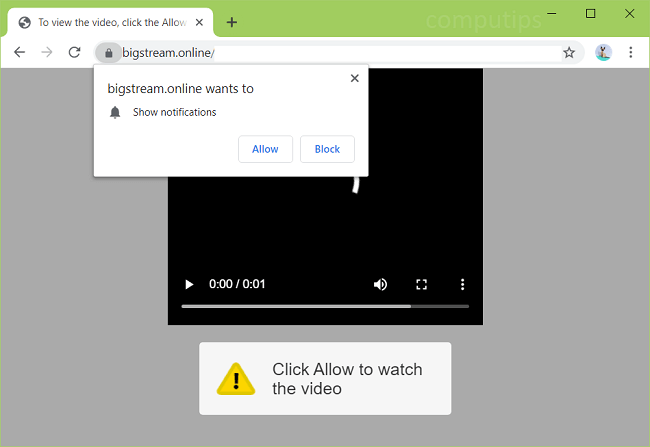Open a new browser tab
This screenshot has width=650, height=447.
(232, 22)
